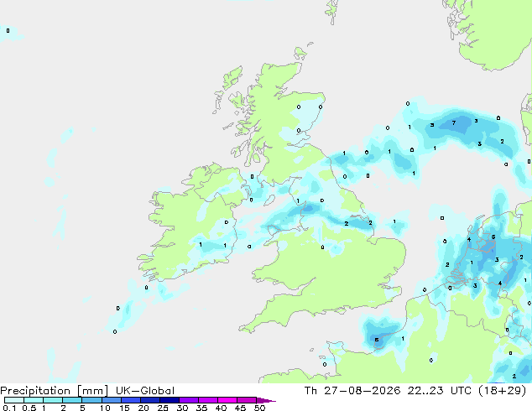Select the legend swatch between 20 and 25

click(149, 400)
